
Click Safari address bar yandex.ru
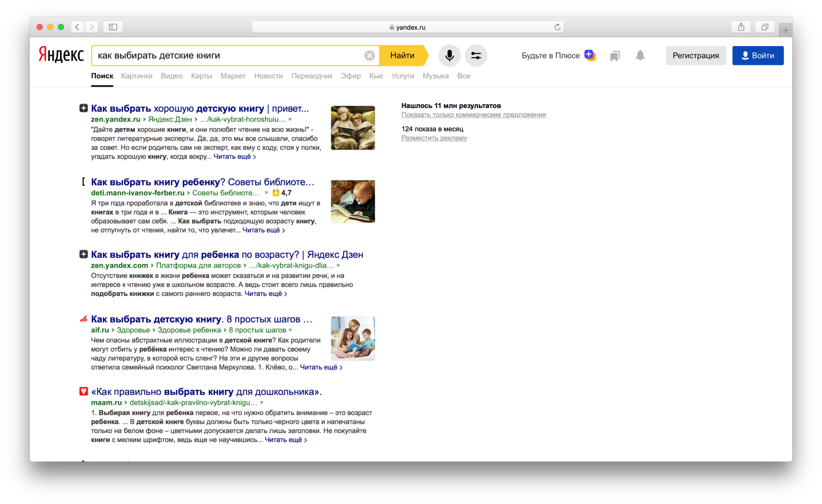pyautogui.click(x=408, y=27)
